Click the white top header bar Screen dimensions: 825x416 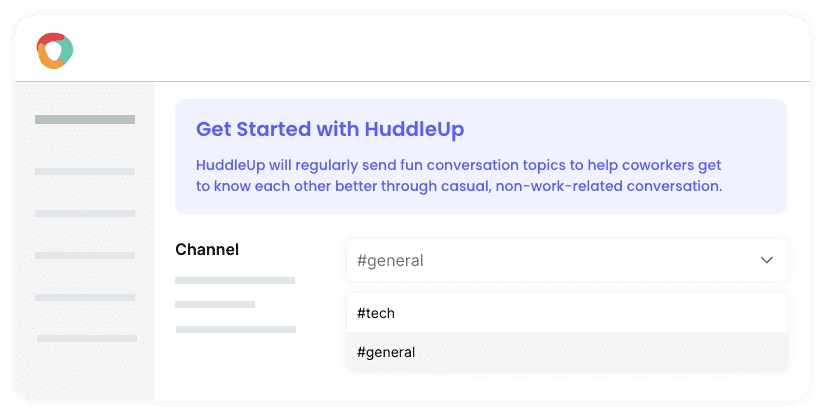pos(440,50)
